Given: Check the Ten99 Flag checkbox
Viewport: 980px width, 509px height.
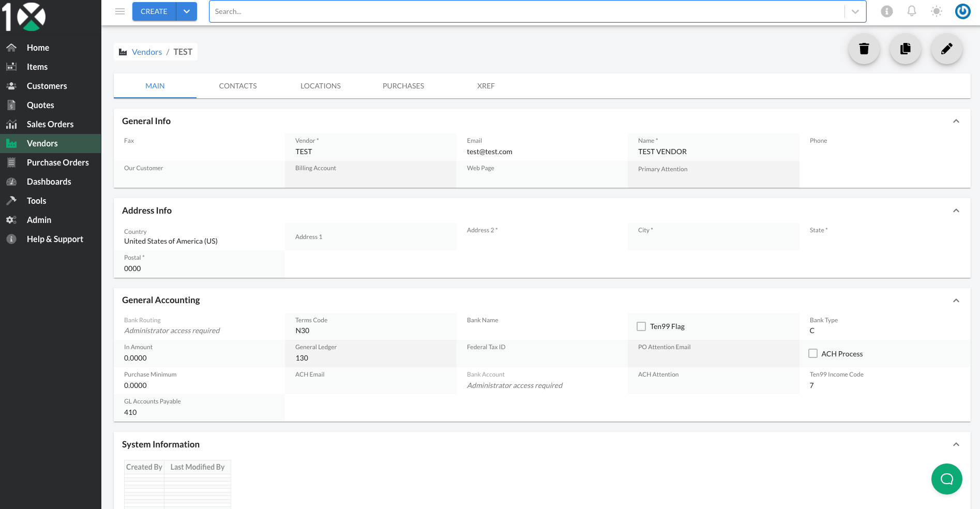Looking at the screenshot, I should pyautogui.click(x=641, y=326).
